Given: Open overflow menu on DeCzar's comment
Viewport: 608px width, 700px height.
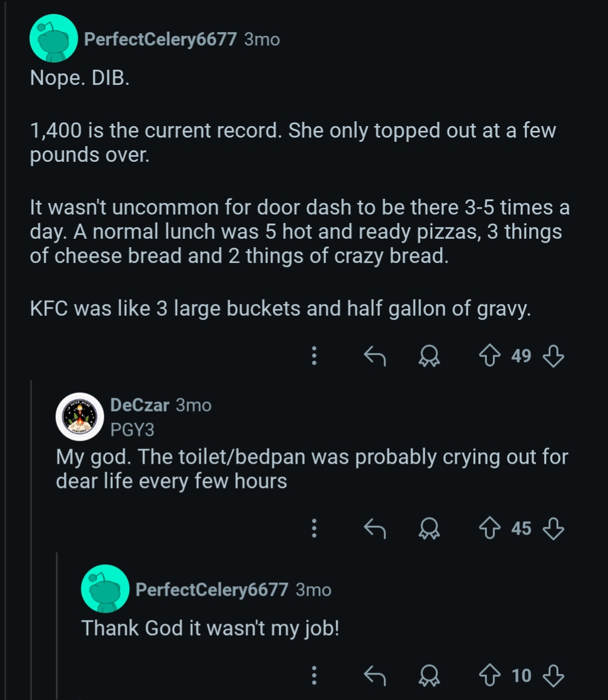Looking at the screenshot, I should (314, 528).
